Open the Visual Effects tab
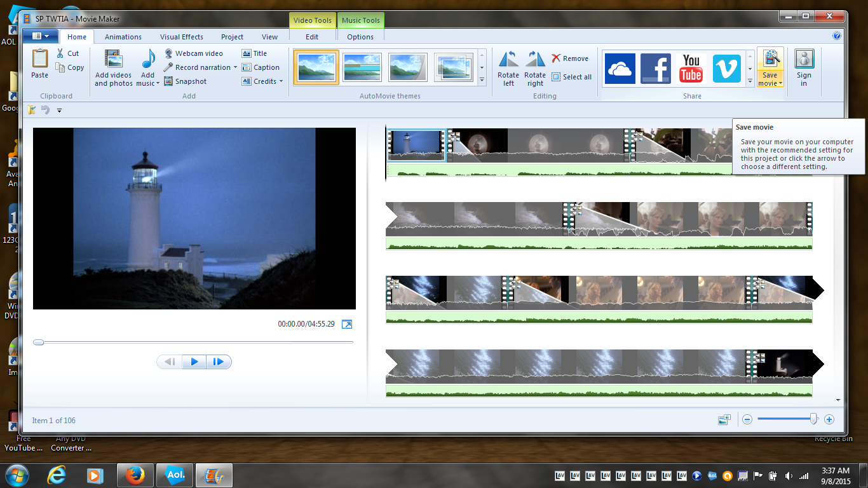This screenshot has height=488, width=868. (182, 37)
